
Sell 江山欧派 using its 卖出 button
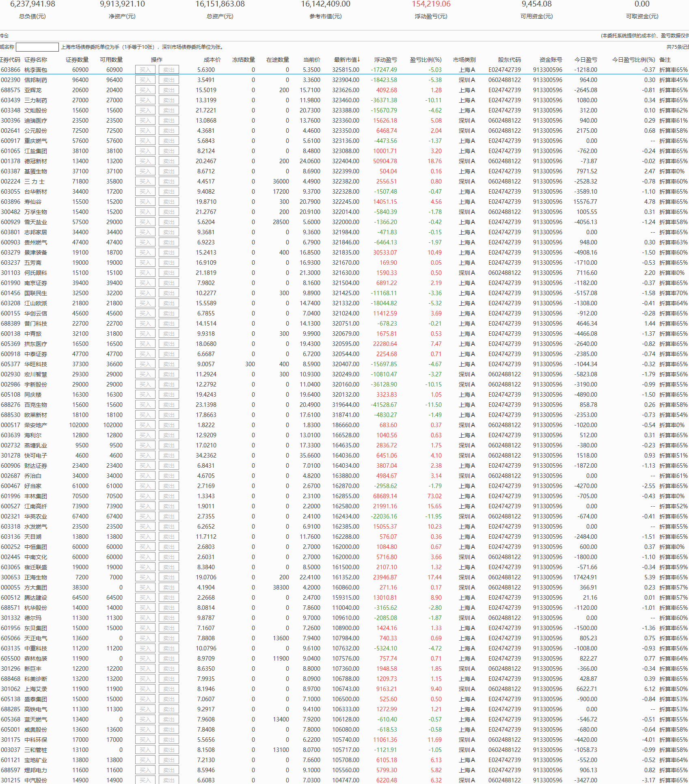(x=168, y=303)
